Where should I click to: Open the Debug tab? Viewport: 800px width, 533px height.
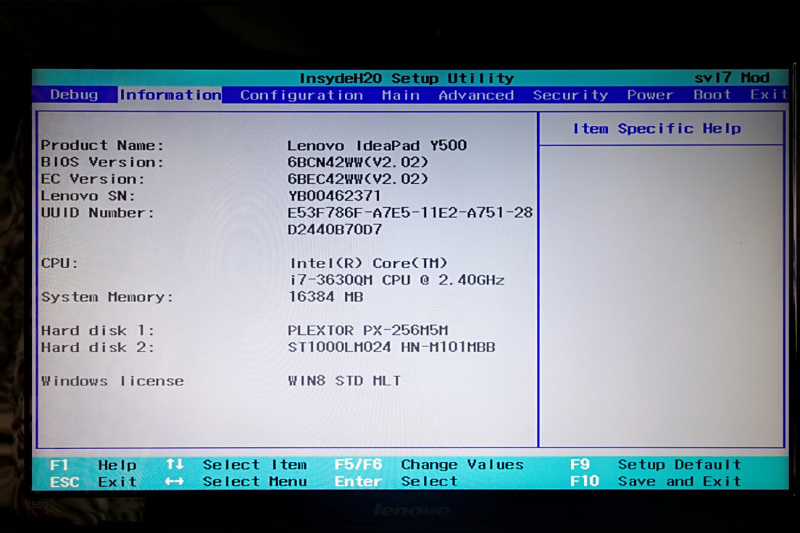[x=74, y=95]
